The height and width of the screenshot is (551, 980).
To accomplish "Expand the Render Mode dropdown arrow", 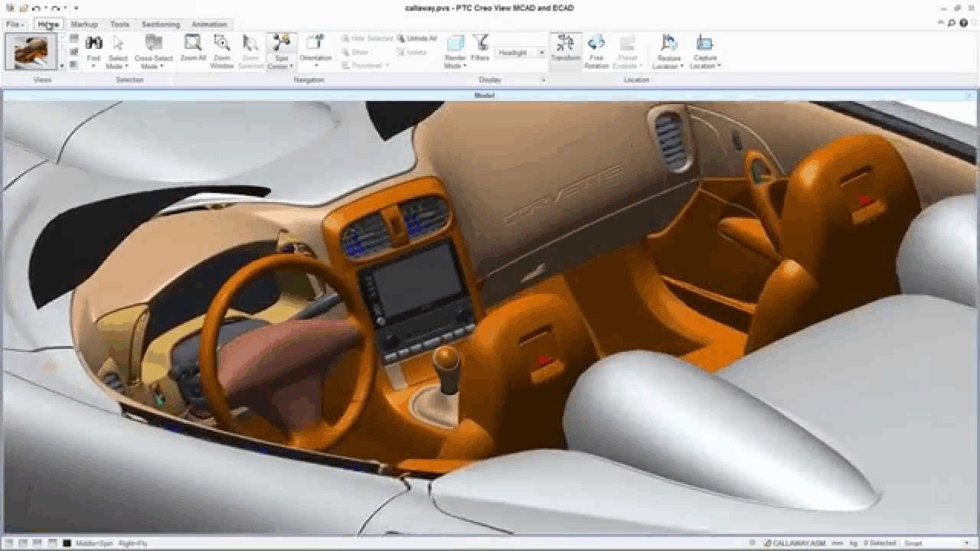I will [x=465, y=67].
